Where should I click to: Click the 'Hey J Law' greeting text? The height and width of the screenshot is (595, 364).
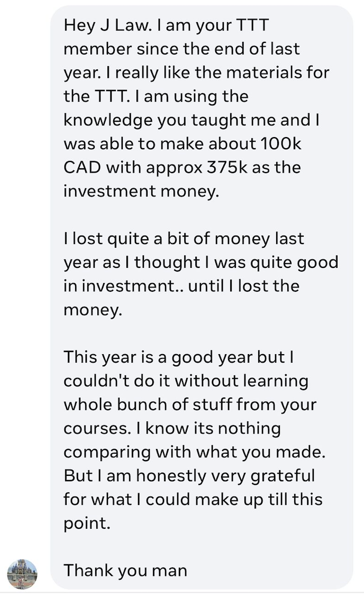point(107,25)
